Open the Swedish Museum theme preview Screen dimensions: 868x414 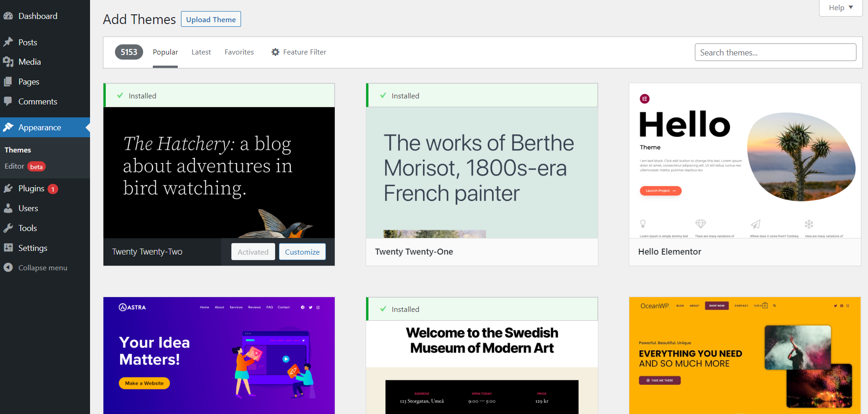[482, 367]
